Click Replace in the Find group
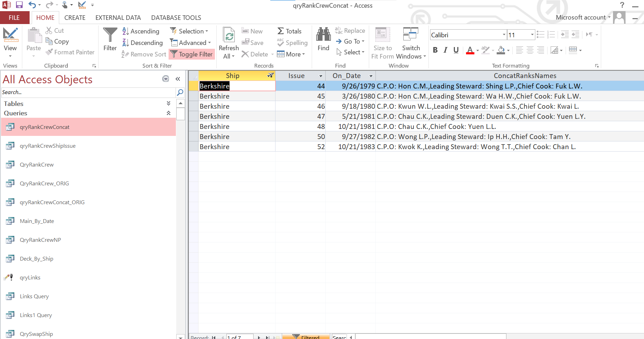 [350, 31]
